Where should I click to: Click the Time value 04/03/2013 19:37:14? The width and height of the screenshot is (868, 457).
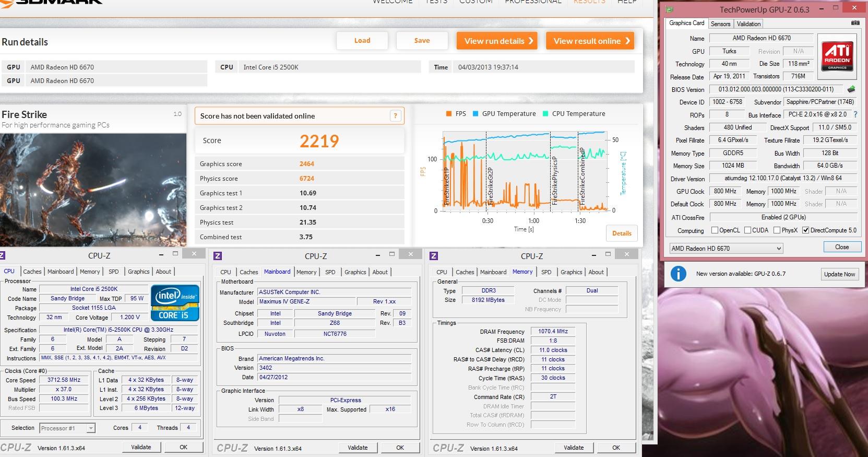[x=488, y=67]
